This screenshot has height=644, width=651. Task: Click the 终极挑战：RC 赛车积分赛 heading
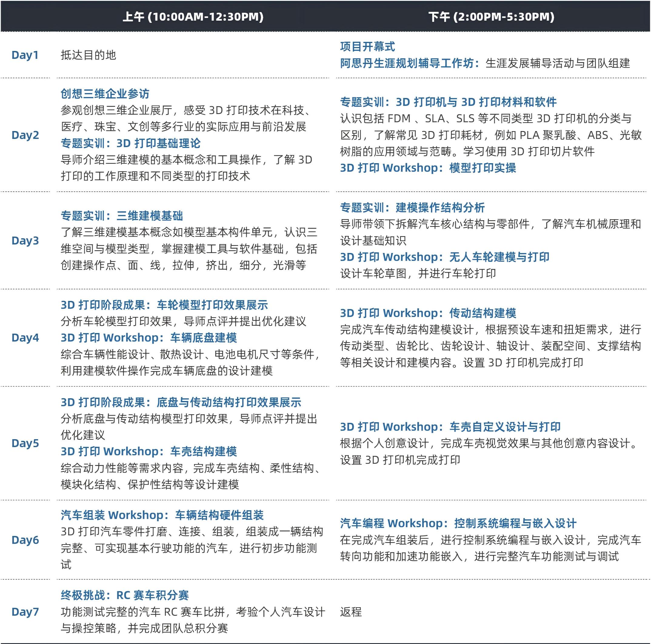coord(125,595)
